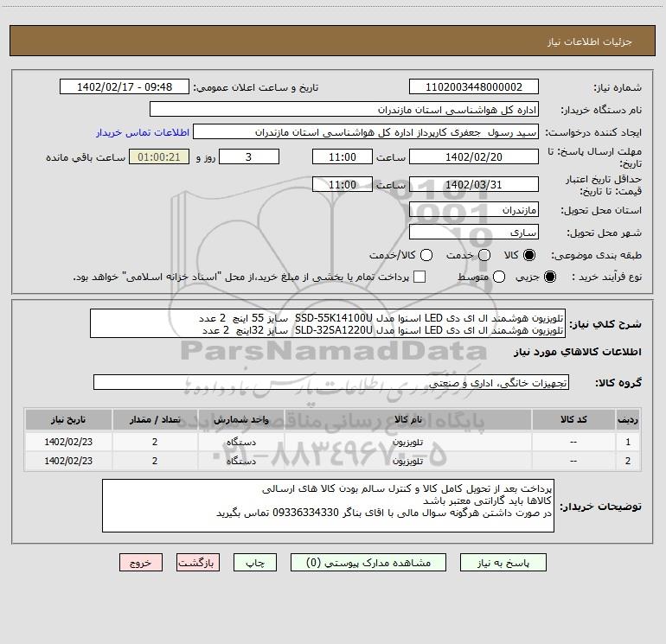Click تلویزیون in table row 1
This screenshot has width=666, height=644.
pos(407,442)
